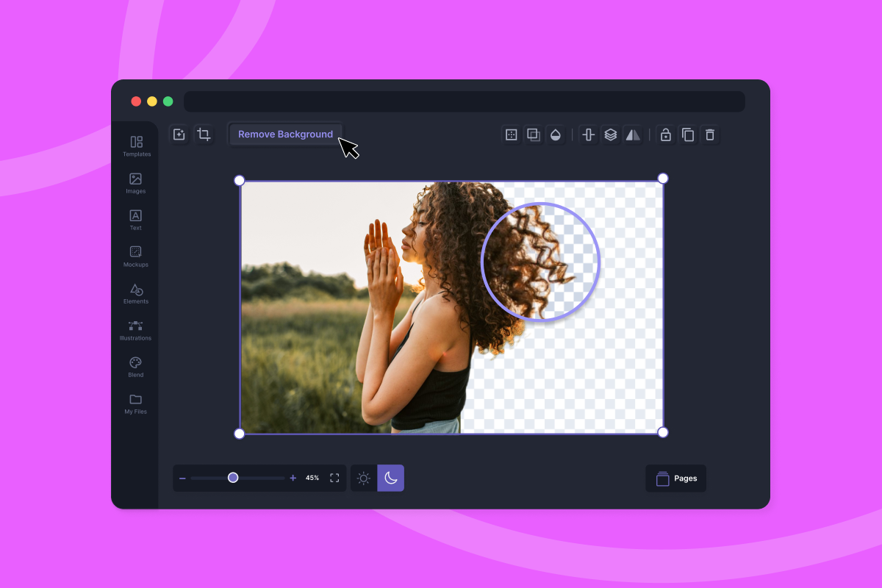Click the align center icon

pos(588,135)
